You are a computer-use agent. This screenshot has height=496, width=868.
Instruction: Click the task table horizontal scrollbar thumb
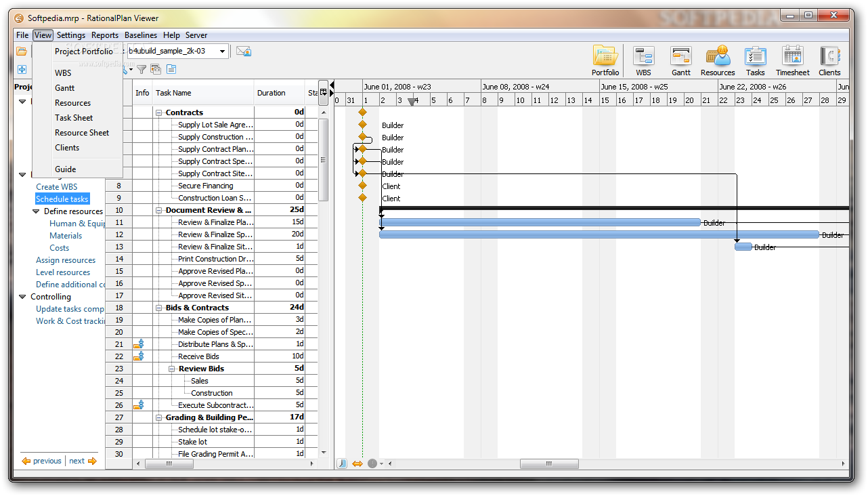(x=169, y=464)
